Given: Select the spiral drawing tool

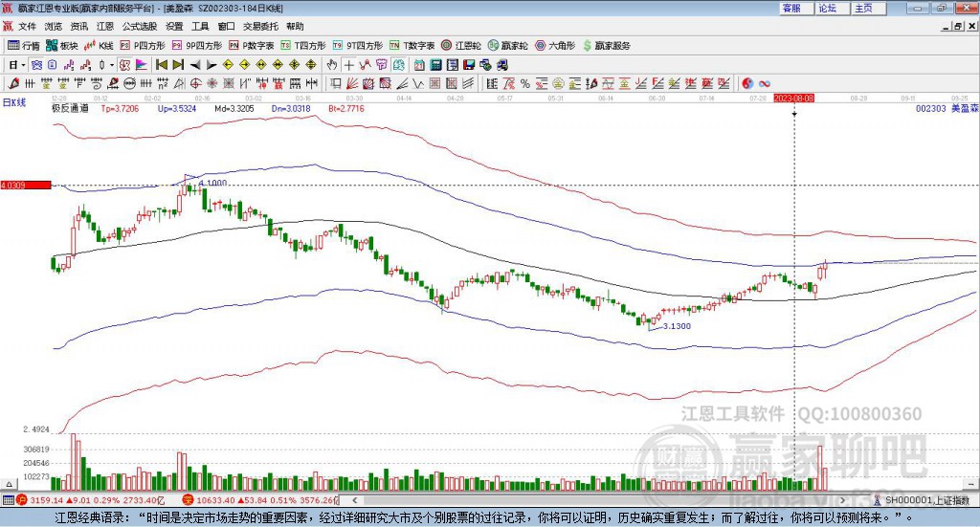Looking at the screenshot, I should (97, 83).
